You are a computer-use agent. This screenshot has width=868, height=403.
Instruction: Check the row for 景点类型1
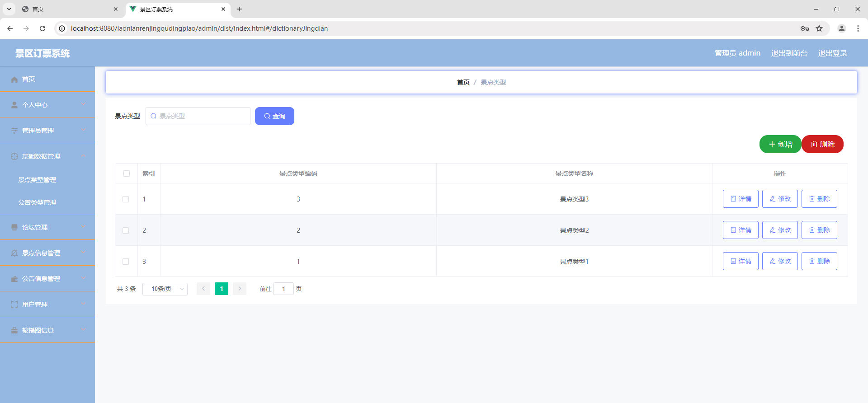tap(126, 262)
